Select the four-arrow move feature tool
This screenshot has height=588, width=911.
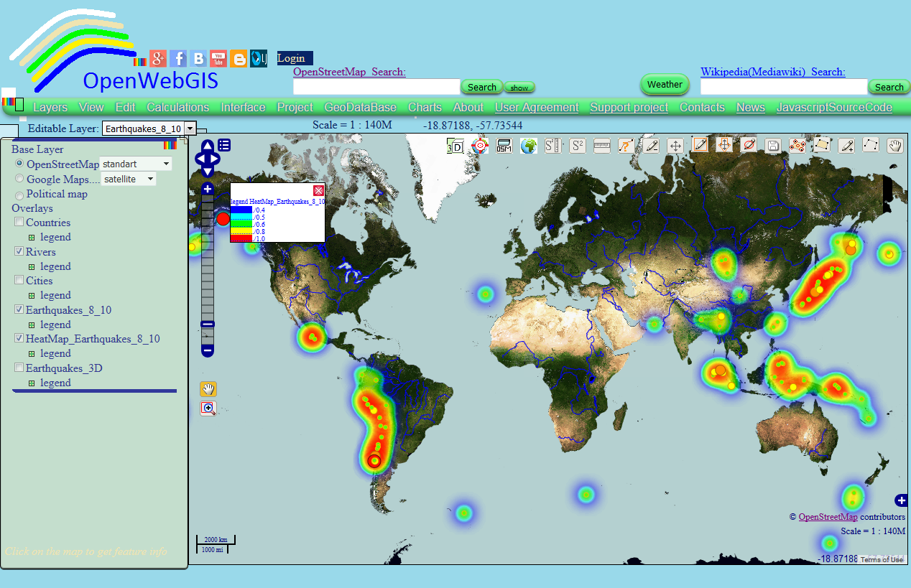pyautogui.click(x=675, y=146)
